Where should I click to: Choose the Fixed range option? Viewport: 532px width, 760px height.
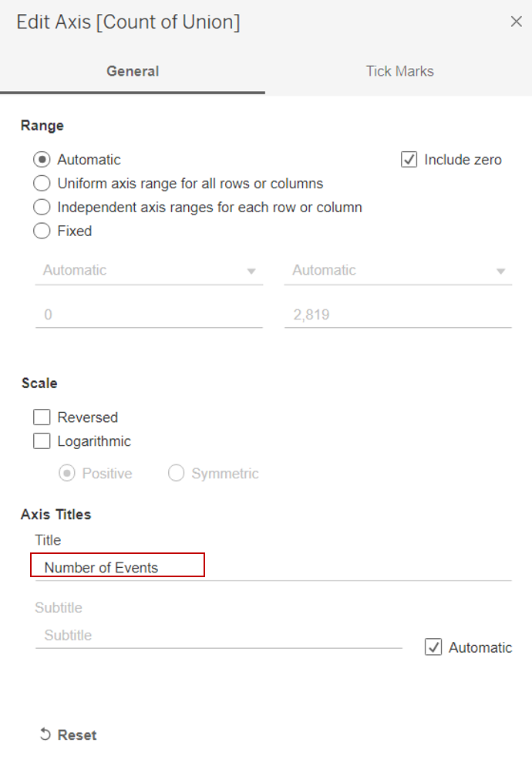click(42, 231)
